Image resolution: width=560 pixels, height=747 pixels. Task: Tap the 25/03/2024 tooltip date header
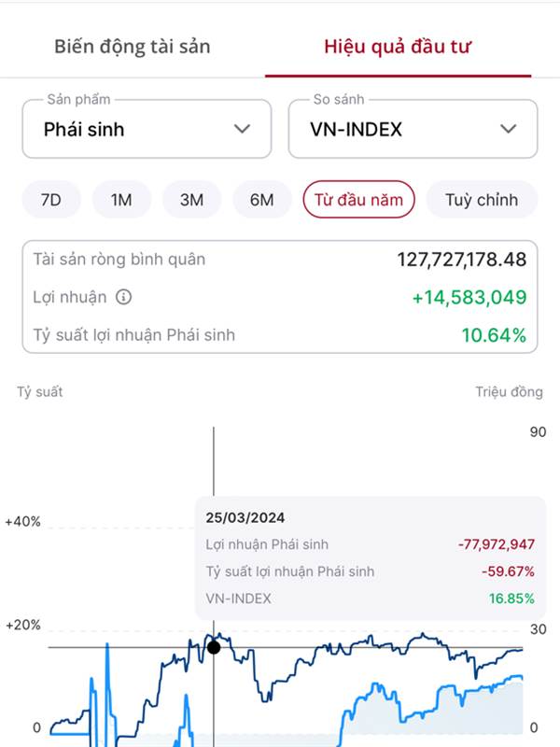pos(245,517)
